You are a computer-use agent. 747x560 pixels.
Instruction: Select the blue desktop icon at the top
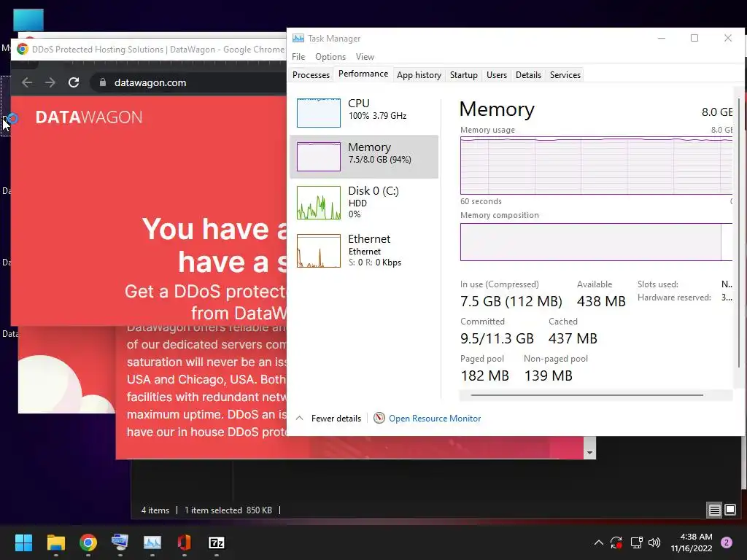point(28,20)
